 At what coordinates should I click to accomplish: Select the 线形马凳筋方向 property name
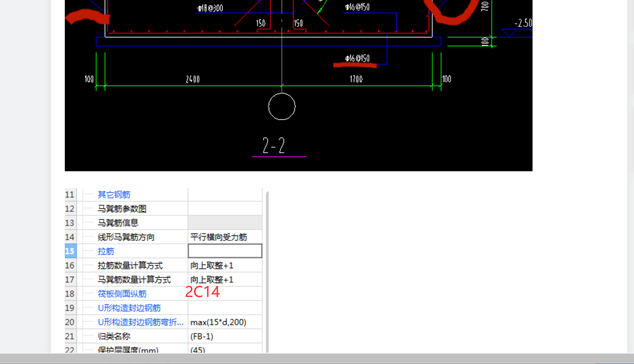pyautogui.click(x=126, y=237)
